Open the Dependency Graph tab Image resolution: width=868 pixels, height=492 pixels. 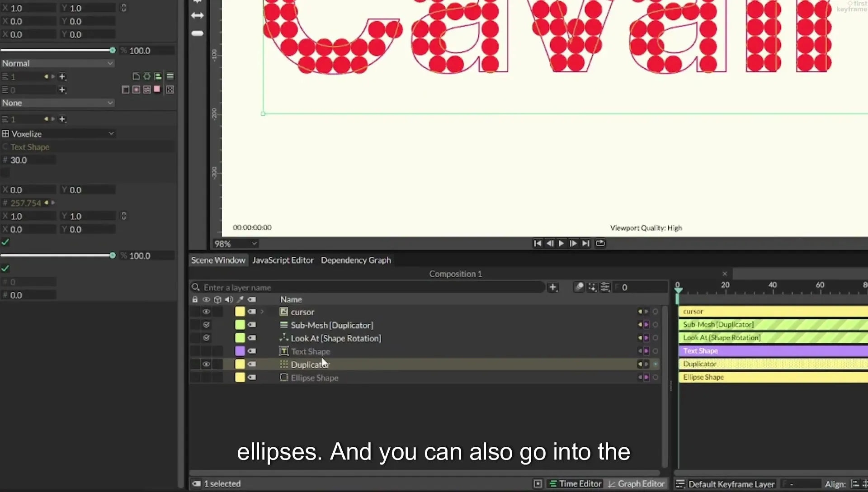[356, 260]
